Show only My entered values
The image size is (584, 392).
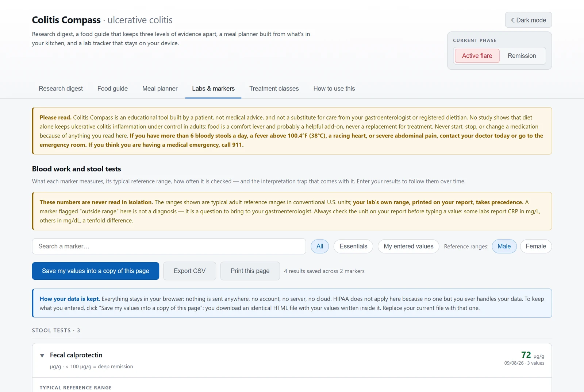(408, 247)
